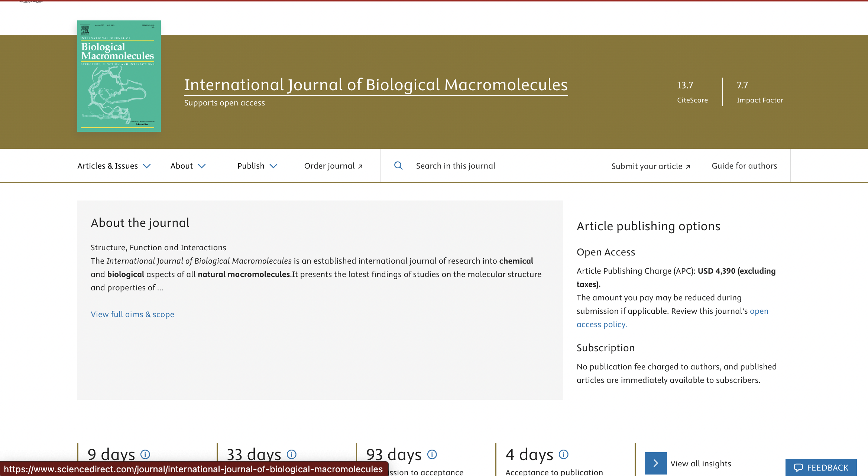Viewport: 868px width, 476px height.
Task: Open Guide for authors
Action: (744, 166)
